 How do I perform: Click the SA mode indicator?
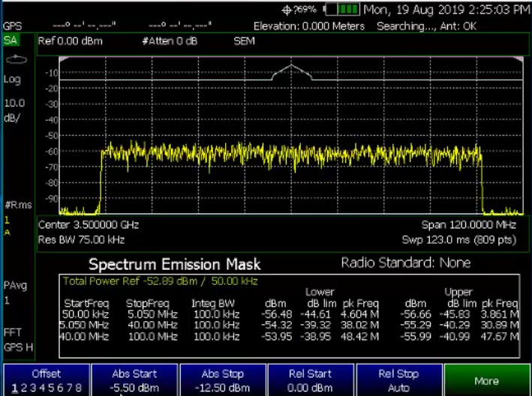click(11, 40)
